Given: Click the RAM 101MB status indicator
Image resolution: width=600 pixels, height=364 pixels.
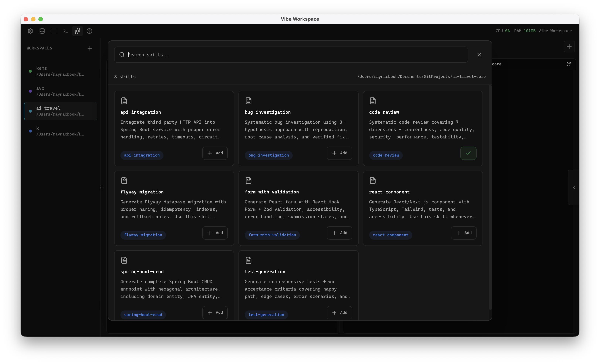Looking at the screenshot, I should pyautogui.click(x=525, y=31).
